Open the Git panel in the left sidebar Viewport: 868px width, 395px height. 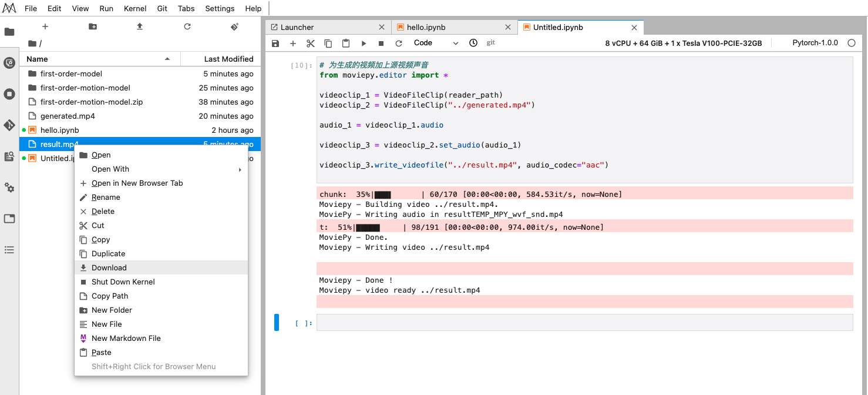9,125
